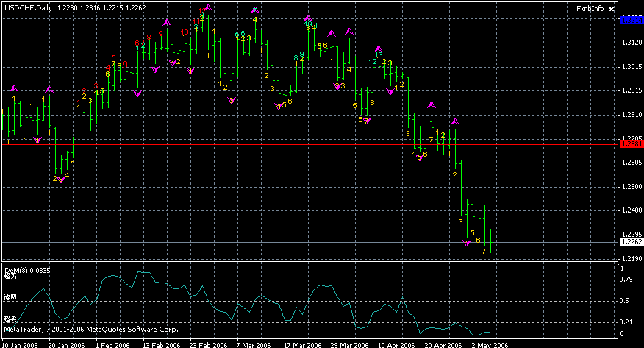Click the red 1.2681 price tag
Viewport: 644px width, 348px height.
(630, 145)
